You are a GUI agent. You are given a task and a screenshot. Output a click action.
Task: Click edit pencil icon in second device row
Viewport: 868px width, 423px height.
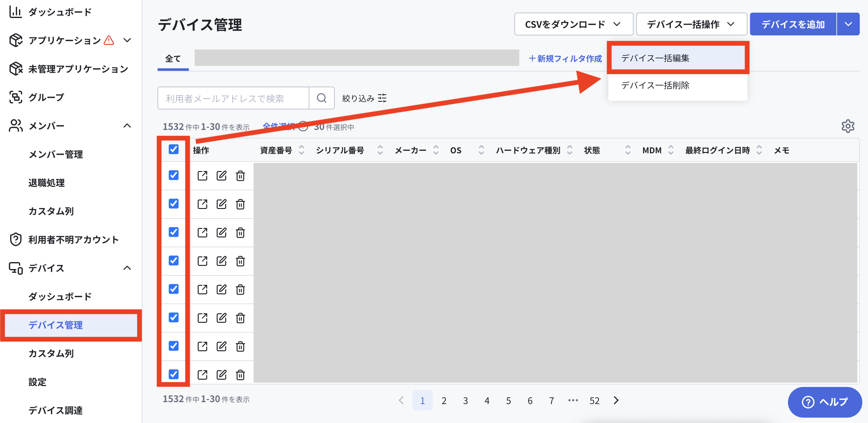(x=221, y=204)
